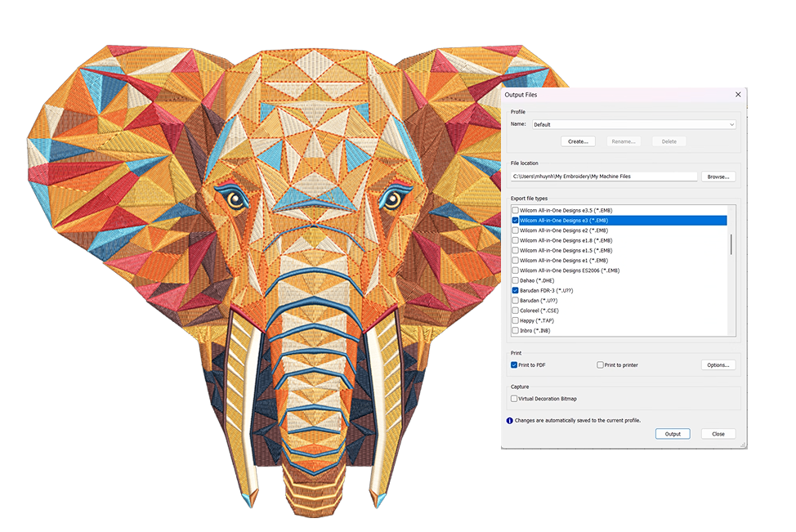796x532 pixels.
Task: Click the Browse... button for file location
Action: [x=718, y=177]
